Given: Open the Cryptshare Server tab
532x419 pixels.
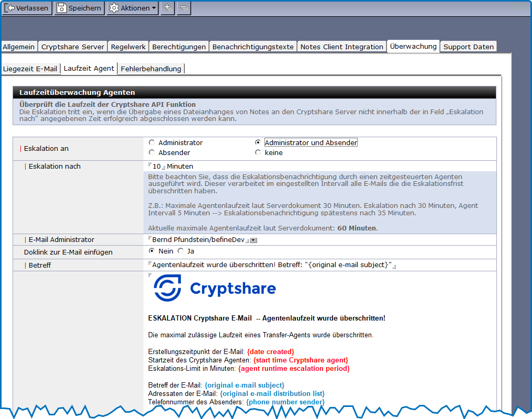Looking at the screenshot, I should click(73, 47).
